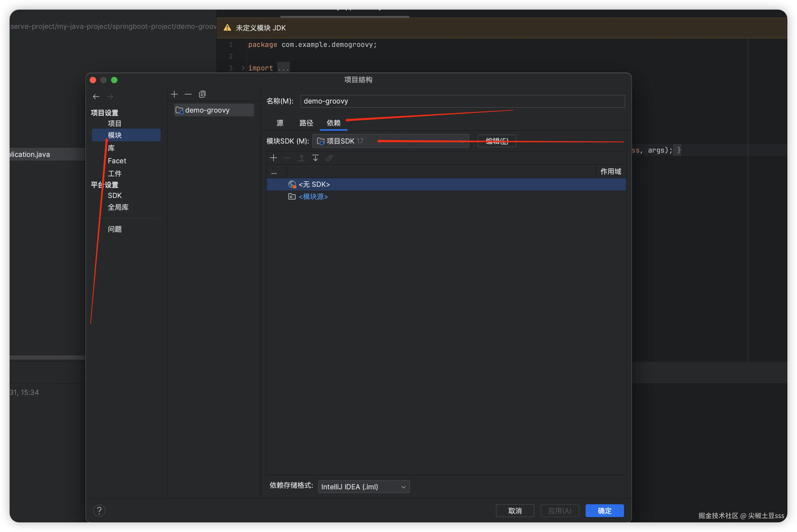Open the 依赖存储格式 IntelliJ IDEA dropdown
Viewport: 797px width, 532px height.
point(364,487)
